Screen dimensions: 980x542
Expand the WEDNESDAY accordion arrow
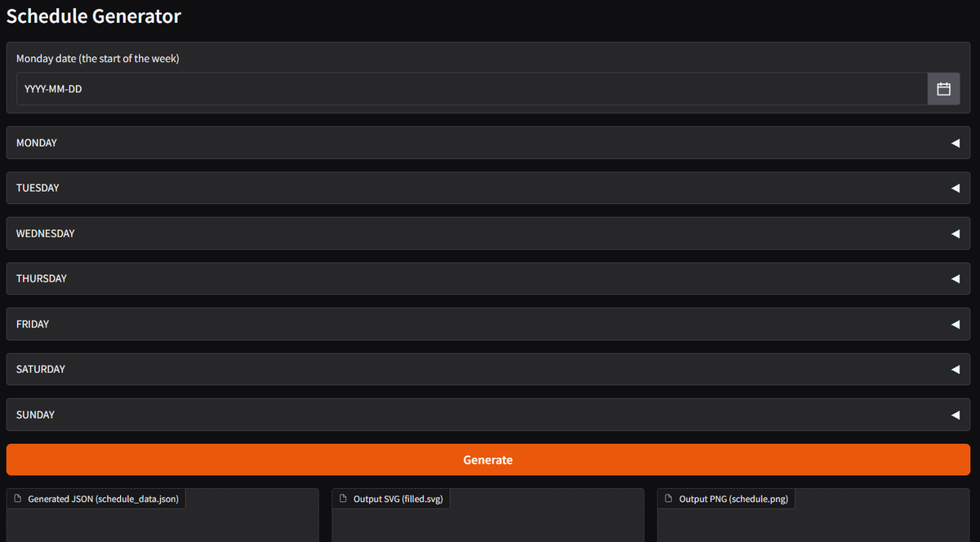pos(955,233)
